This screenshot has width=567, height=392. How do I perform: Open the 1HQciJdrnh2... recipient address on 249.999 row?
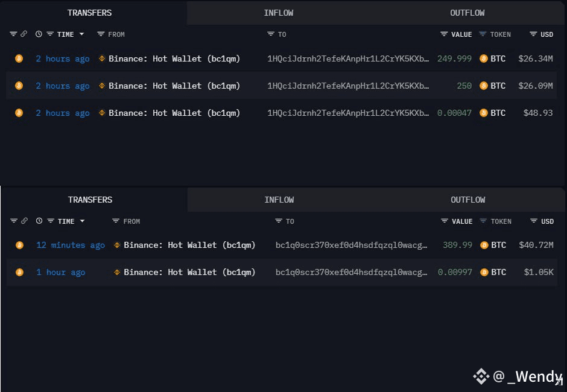[x=348, y=58]
